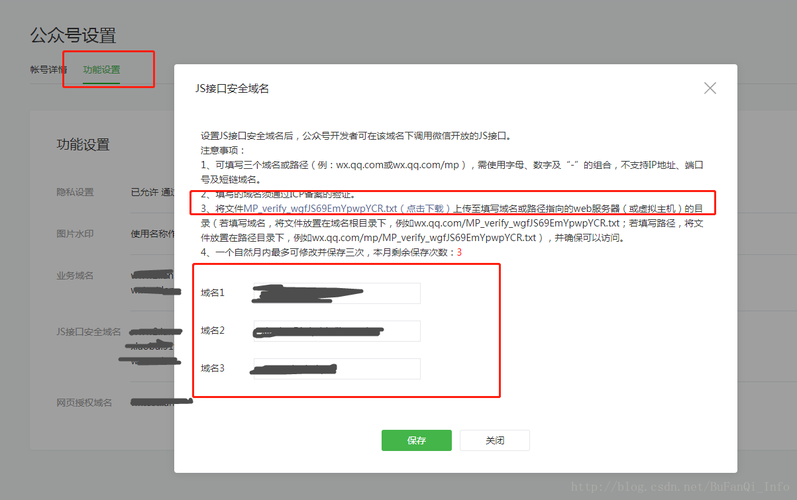
Task: Click the 域名2 field label
Action: click(x=212, y=330)
